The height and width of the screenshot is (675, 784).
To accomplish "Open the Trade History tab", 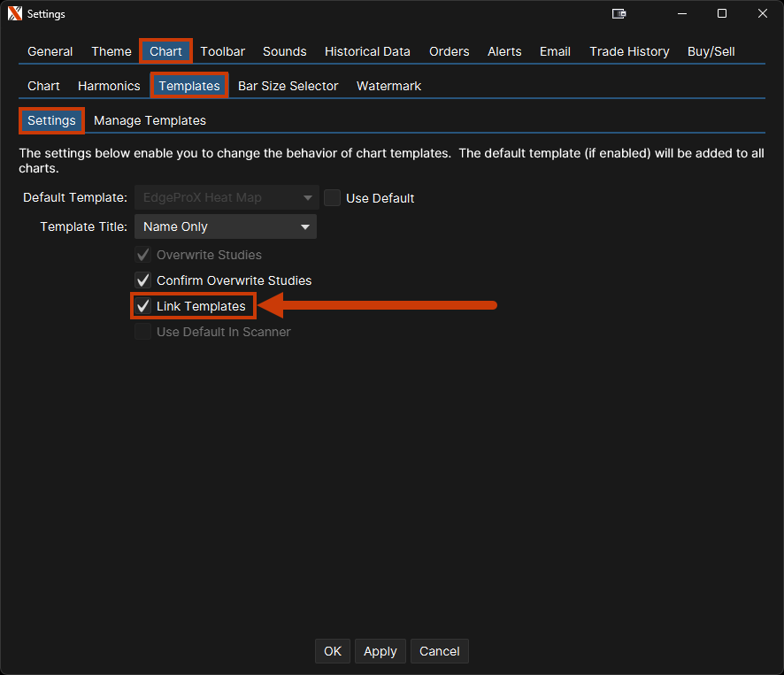I will coord(629,51).
